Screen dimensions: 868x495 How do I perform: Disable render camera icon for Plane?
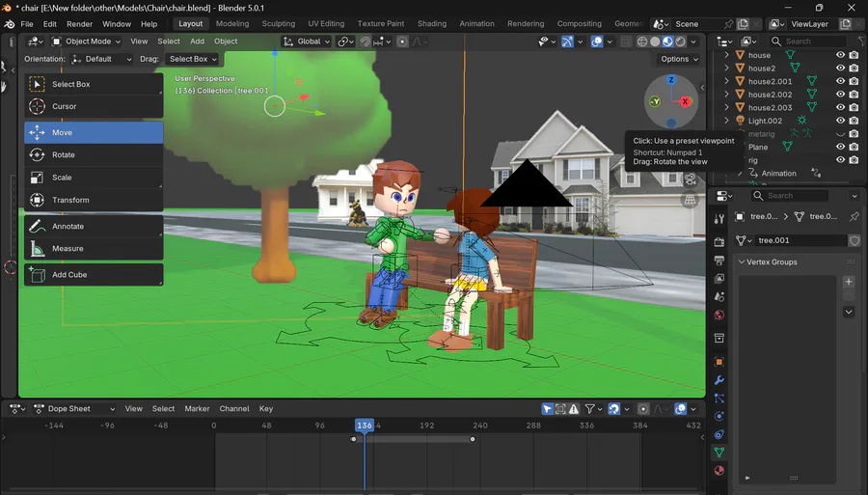[x=854, y=147]
